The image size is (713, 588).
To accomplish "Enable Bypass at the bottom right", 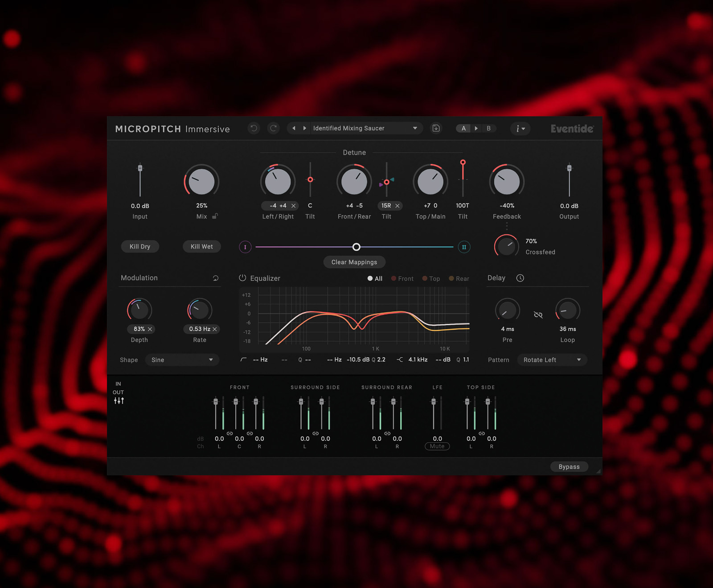I will [569, 466].
